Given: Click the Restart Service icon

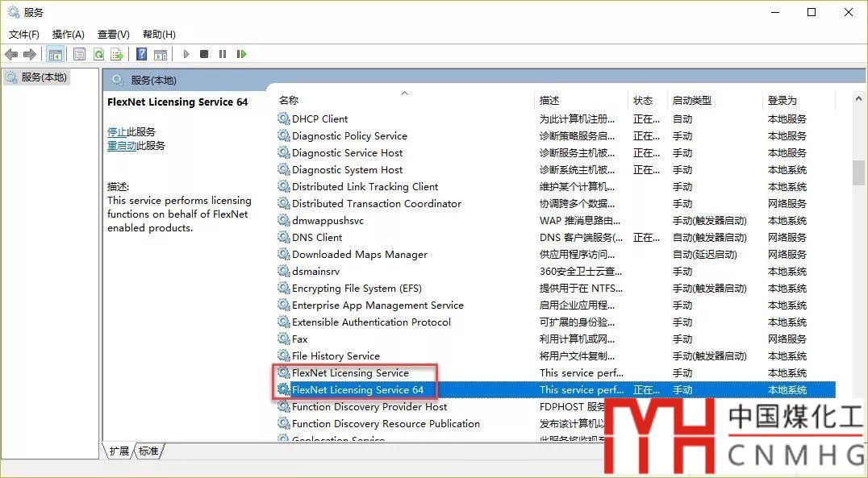Looking at the screenshot, I should [x=241, y=54].
